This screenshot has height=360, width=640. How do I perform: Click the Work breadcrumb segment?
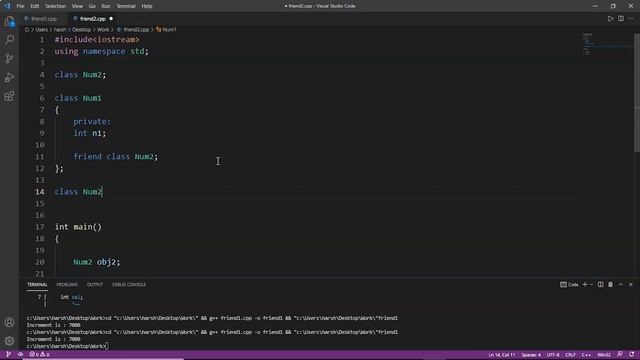(x=103, y=29)
